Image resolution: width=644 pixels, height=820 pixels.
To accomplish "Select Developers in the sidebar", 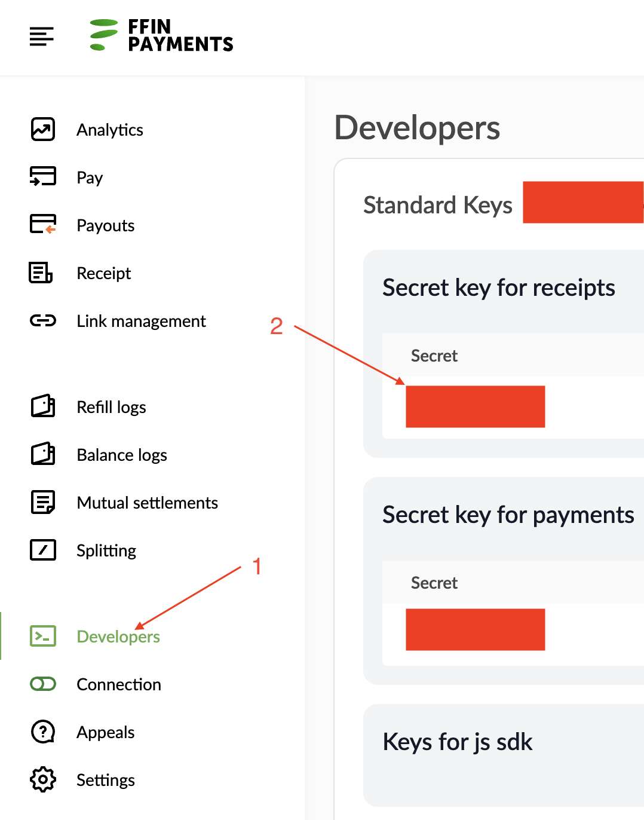I will (x=118, y=637).
